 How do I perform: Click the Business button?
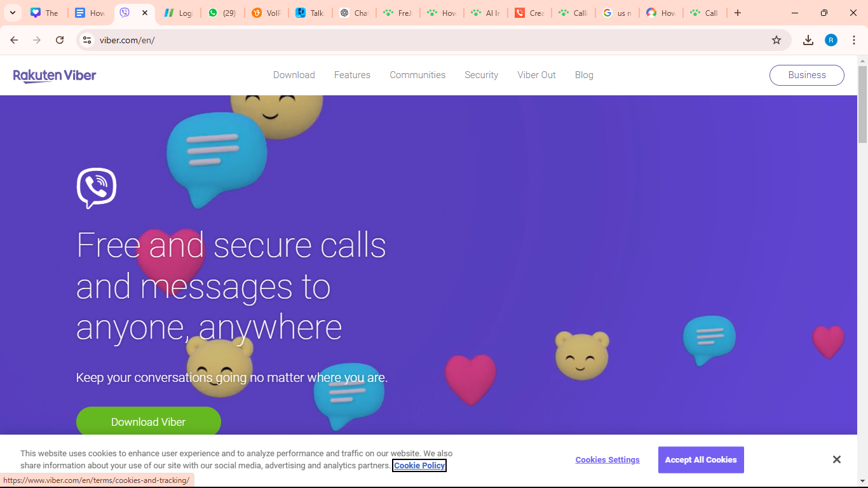point(807,75)
